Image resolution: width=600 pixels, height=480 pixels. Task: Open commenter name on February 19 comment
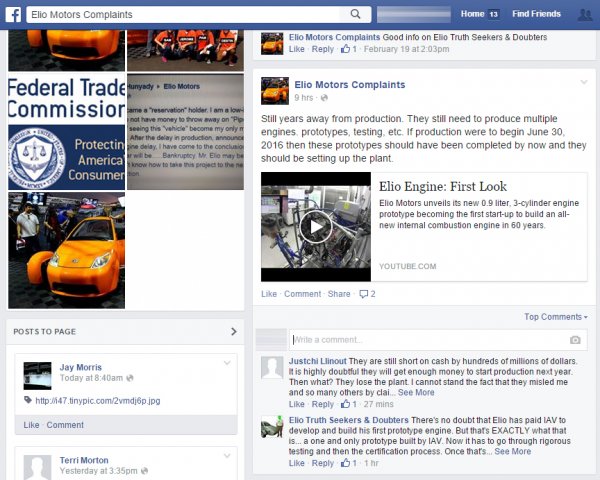[334, 38]
